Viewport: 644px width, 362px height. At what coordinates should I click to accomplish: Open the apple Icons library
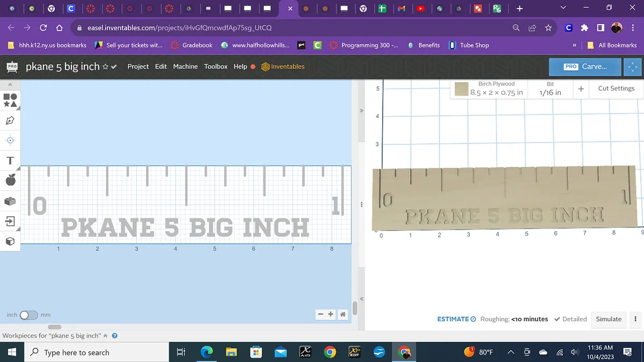[x=10, y=181]
